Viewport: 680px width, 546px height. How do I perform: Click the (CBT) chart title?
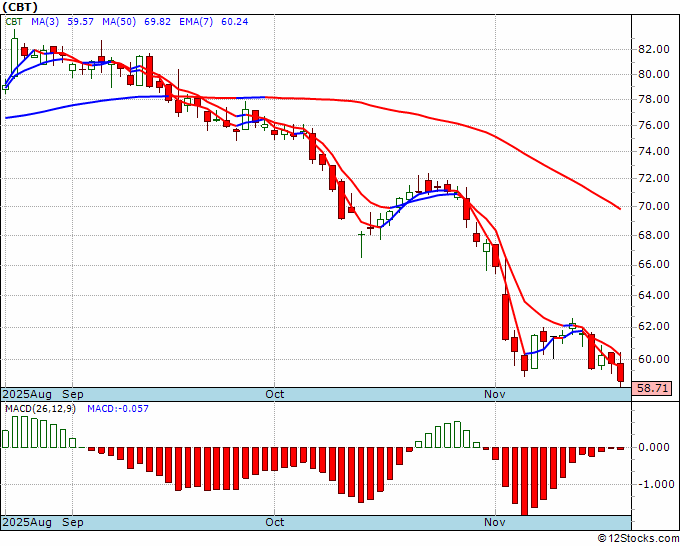point(20,7)
